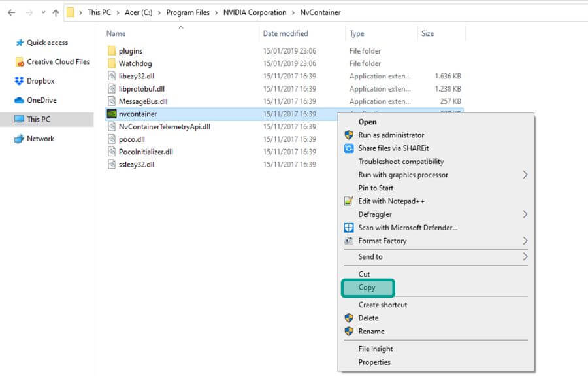588x376 pixels.
Task: Open the recent locations dropdown arrow
Action: (44, 13)
